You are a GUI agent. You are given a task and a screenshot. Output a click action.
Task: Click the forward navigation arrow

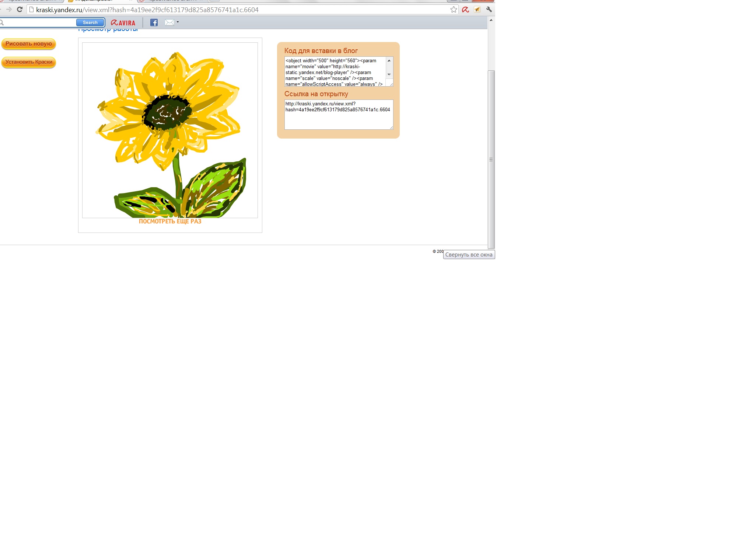tap(9, 10)
